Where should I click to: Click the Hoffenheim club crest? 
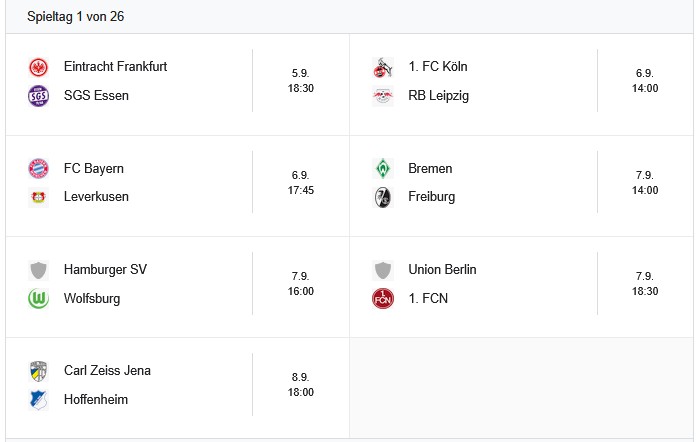point(39,400)
